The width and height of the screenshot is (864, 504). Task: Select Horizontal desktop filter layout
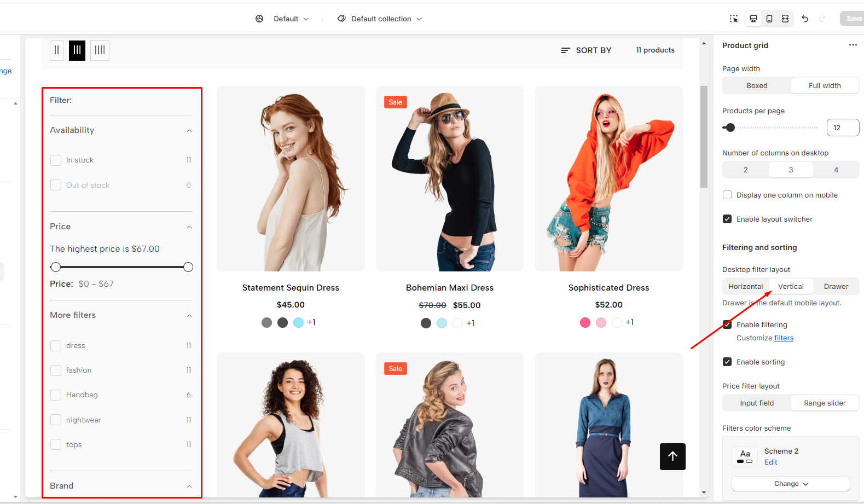coord(745,286)
